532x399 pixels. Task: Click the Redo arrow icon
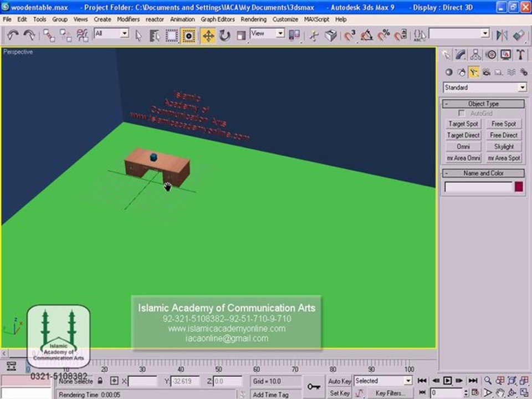tap(29, 35)
